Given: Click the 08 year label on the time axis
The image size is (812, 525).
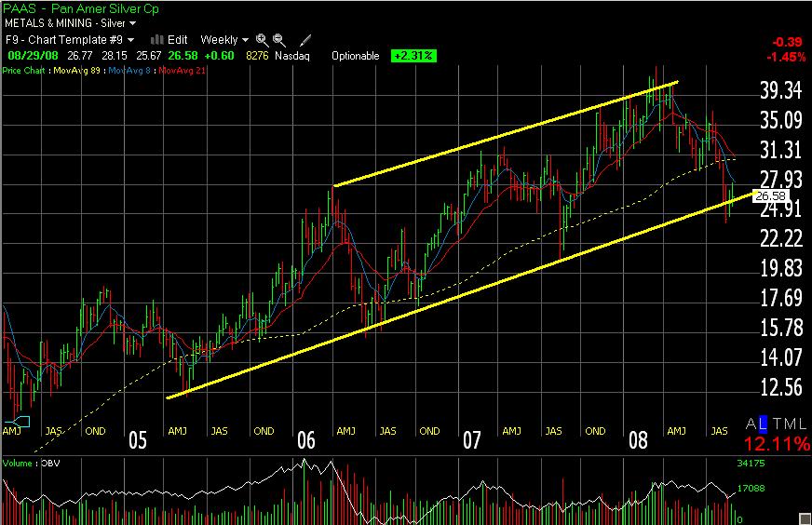Looking at the screenshot, I should pyautogui.click(x=638, y=440).
